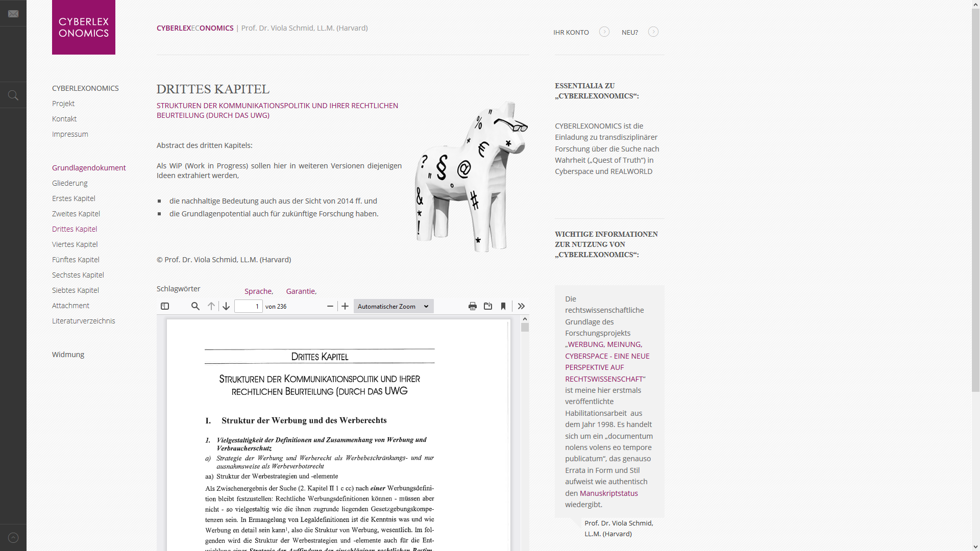This screenshot has height=551, width=980.
Task: Click the arrow next to IHR KONTO
Action: pyautogui.click(x=604, y=32)
